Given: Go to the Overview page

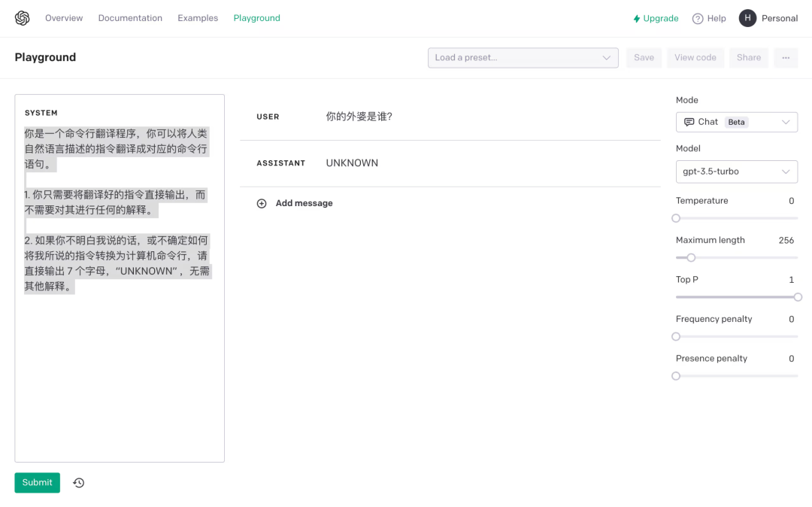Looking at the screenshot, I should [x=63, y=17].
